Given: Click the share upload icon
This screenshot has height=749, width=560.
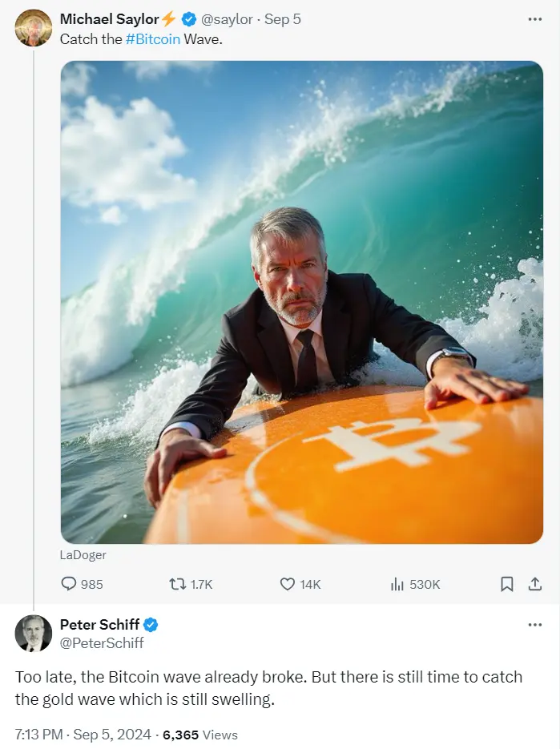Looking at the screenshot, I should coord(535,584).
